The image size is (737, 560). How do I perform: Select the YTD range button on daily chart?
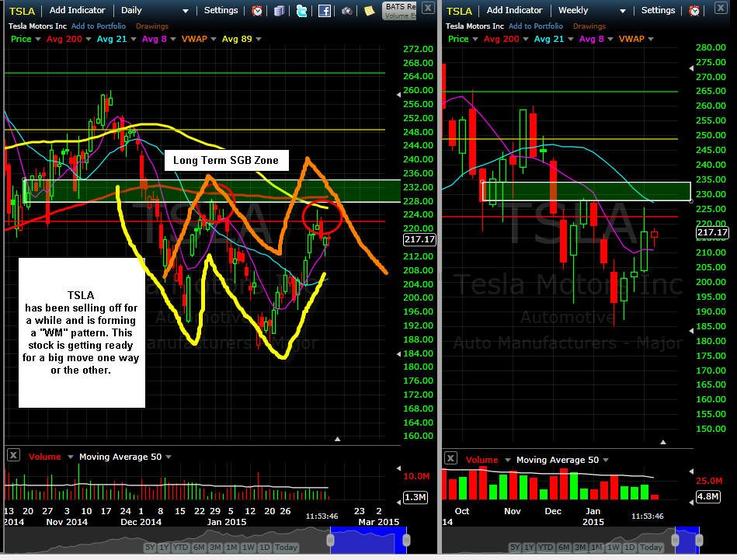coord(180,548)
